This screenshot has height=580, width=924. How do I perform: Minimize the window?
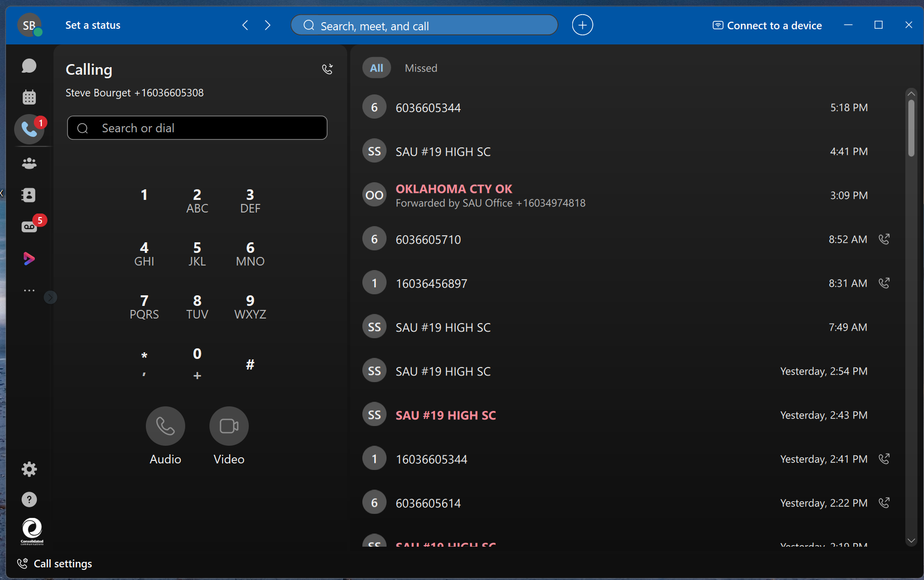[848, 25]
